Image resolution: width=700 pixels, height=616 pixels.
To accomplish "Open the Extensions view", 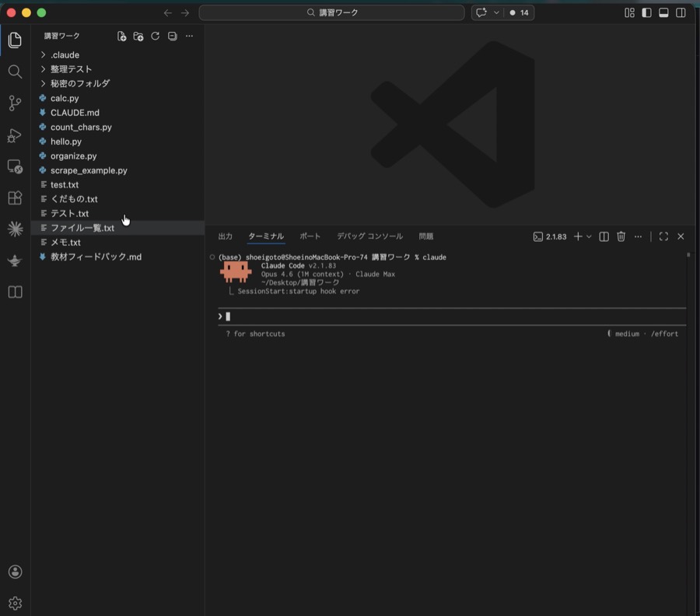I will click(x=15, y=198).
